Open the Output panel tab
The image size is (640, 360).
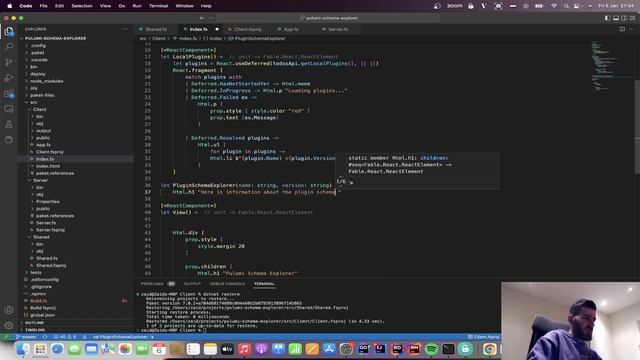click(x=192, y=284)
